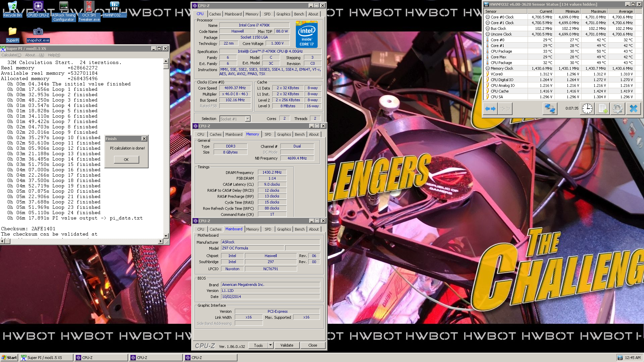The width and height of the screenshot is (644, 362).
Task: Open the Recycle Bin desktop icon
Action: click(x=12, y=9)
